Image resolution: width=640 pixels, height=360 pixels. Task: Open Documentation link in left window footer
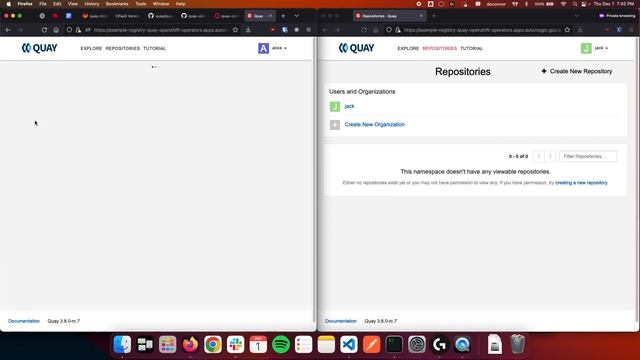[24, 321]
